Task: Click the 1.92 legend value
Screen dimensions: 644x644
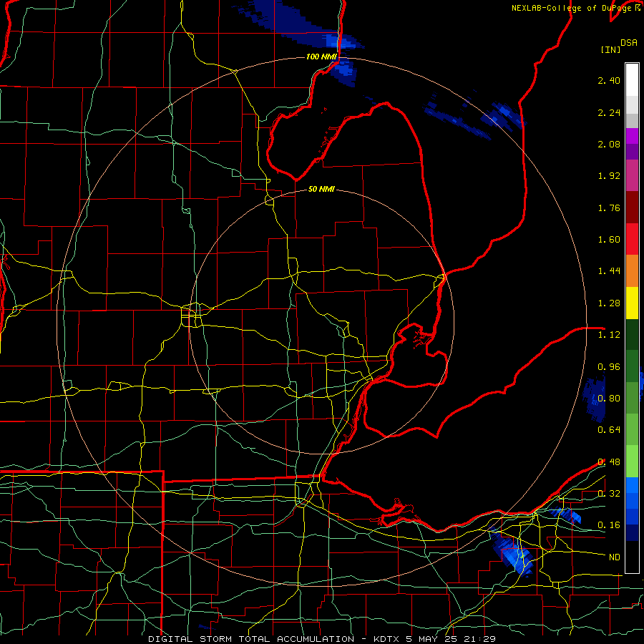Action: pyautogui.click(x=609, y=176)
